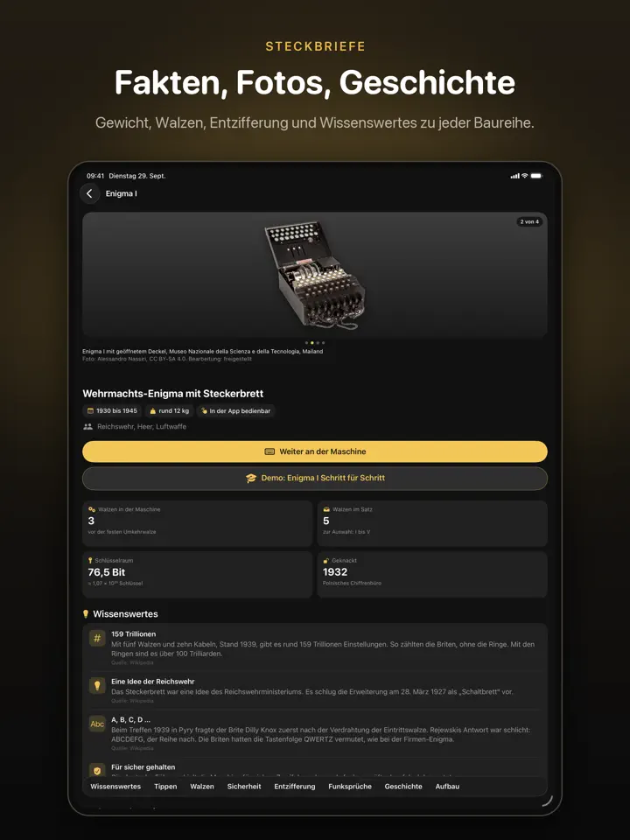Click the '1930 bis 1945' chip
This screenshot has height=840, width=630.
point(113,411)
